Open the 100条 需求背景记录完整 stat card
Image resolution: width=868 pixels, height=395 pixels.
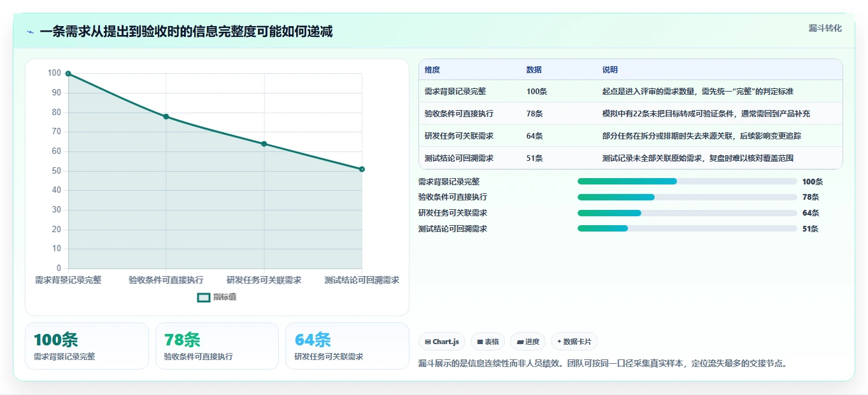(87, 346)
